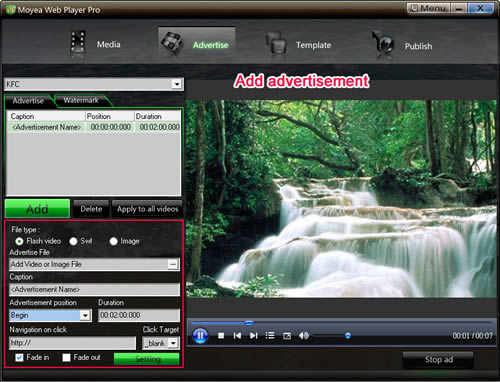500x382 pixels.
Task: Click the volume slider knob
Action: pyautogui.click(x=348, y=336)
